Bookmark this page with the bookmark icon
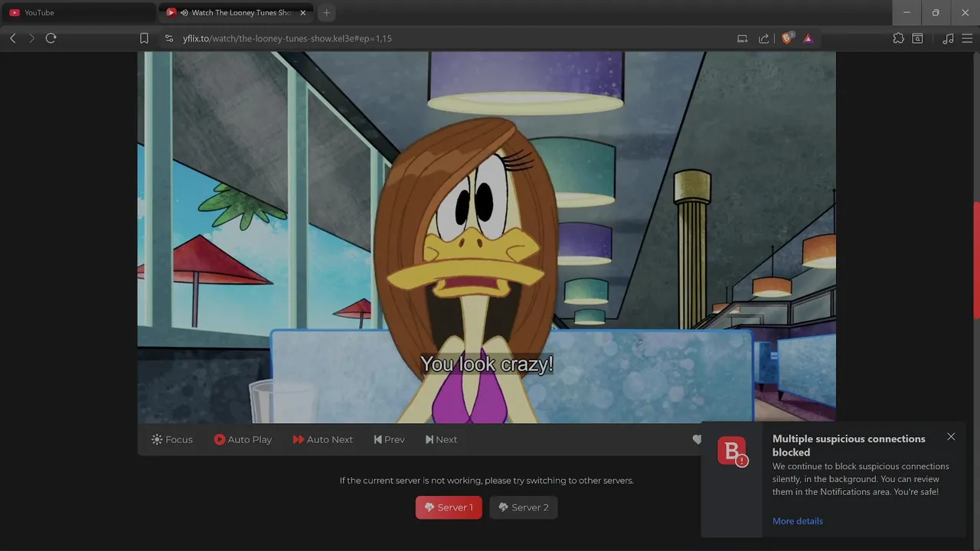The height and width of the screenshot is (551, 980). (x=144, y=38)
